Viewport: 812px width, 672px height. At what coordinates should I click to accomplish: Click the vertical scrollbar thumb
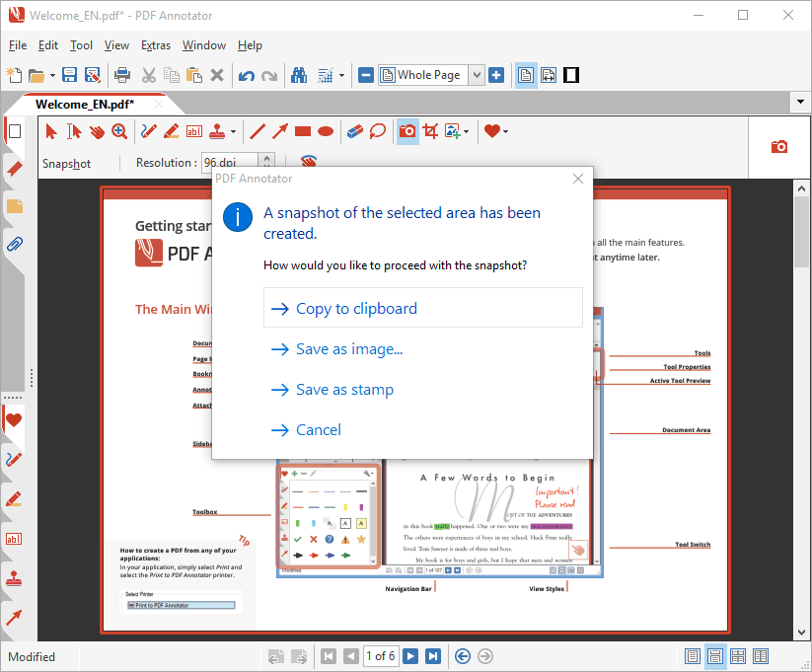pyautogui.click(x=802, y=232)
